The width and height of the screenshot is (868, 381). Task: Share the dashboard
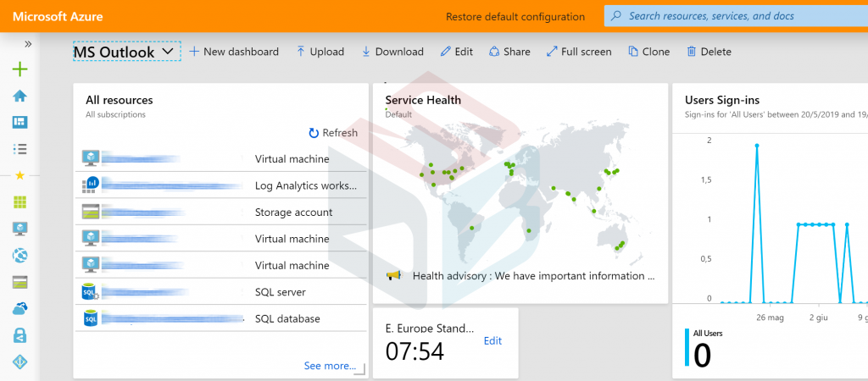pos(509,52)
